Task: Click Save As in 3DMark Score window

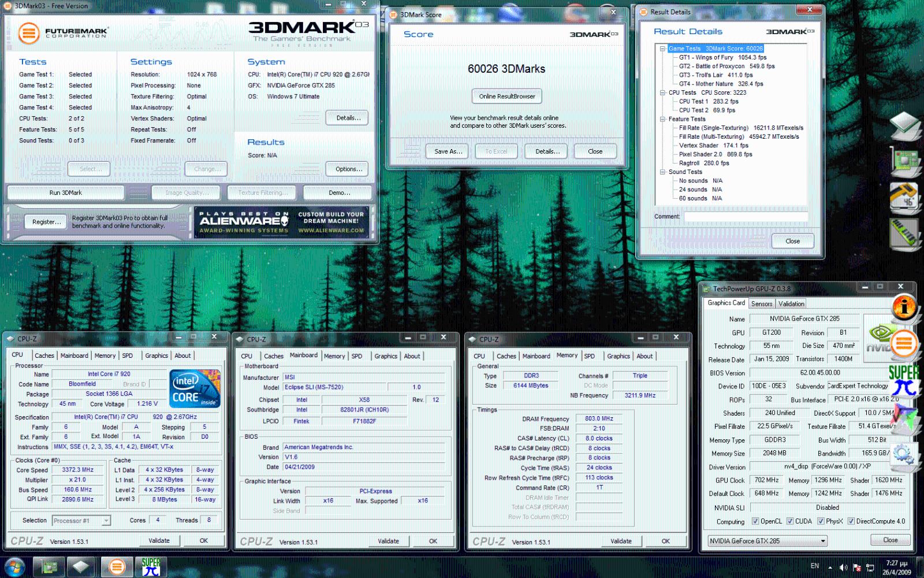Action: [x=448, y=151]
